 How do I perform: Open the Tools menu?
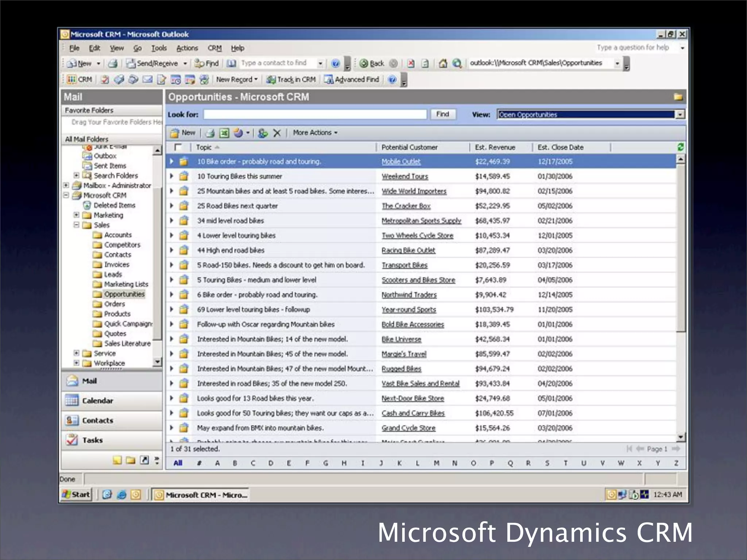[x=159, y=48]
